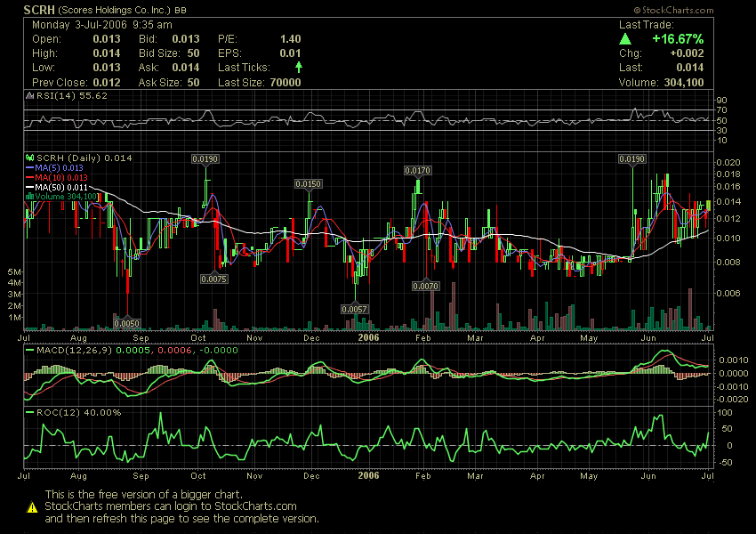Click the '+16.67%' percent change

pos(678,38)
